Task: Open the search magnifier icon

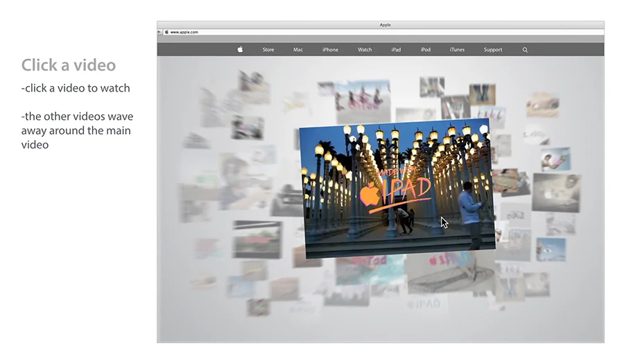Action: pyautogui.click(x=525, y=50)
